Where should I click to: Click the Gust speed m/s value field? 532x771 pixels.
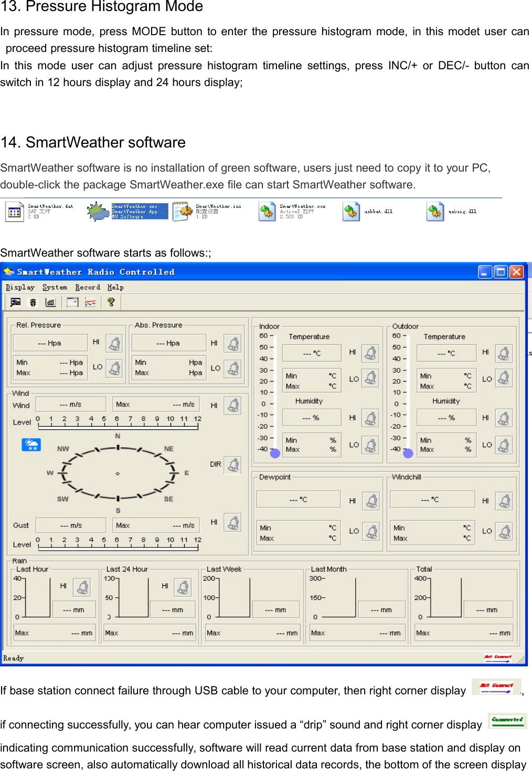pos(71,525)
